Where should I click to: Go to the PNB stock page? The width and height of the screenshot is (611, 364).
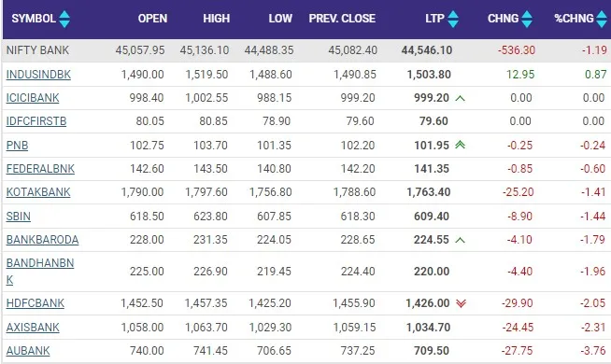click(17, 146)
